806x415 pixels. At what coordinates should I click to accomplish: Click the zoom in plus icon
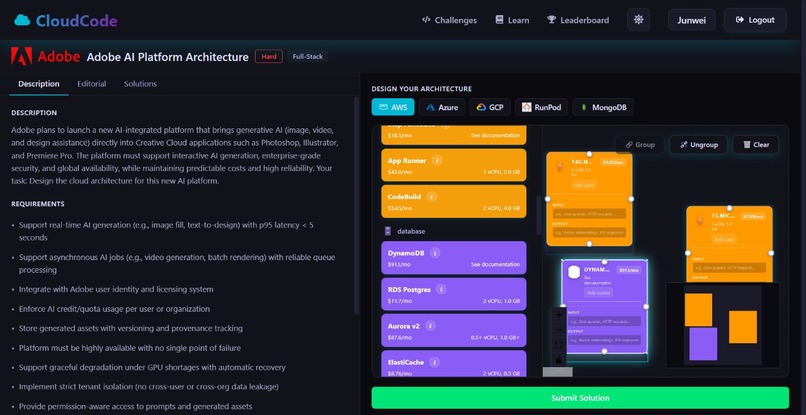[x=559, y=315]
